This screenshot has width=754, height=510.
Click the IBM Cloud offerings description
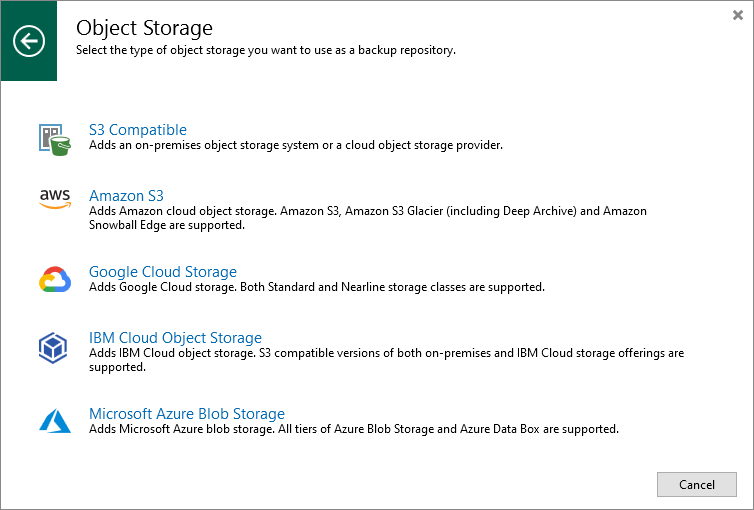pos(387,360)
